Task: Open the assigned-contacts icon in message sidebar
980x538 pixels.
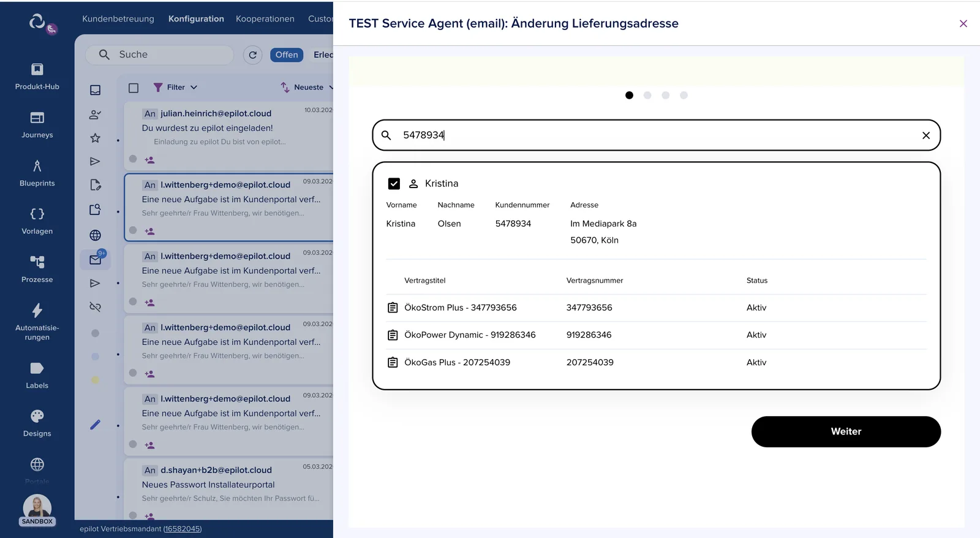Action: point(95,114)
